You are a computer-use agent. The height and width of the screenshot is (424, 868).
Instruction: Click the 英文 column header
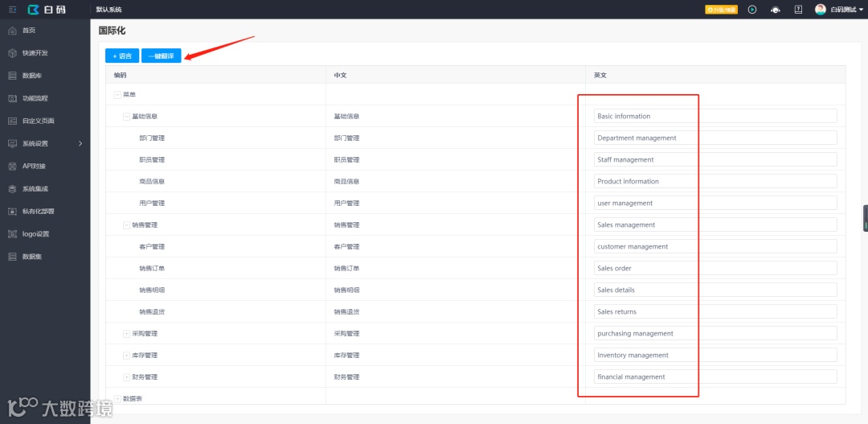click(600, 75)
